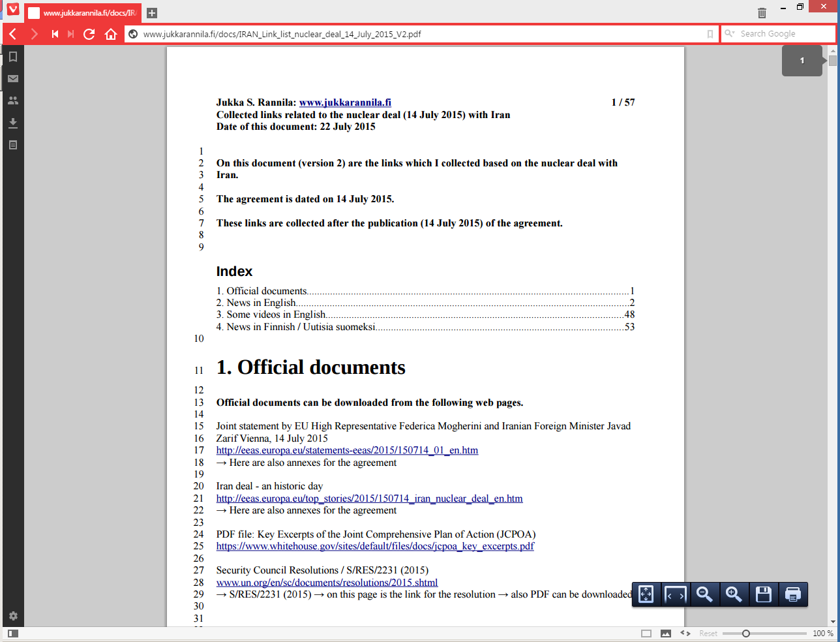
Task: Open the new tab plus button
Action: tap(152, 13)
